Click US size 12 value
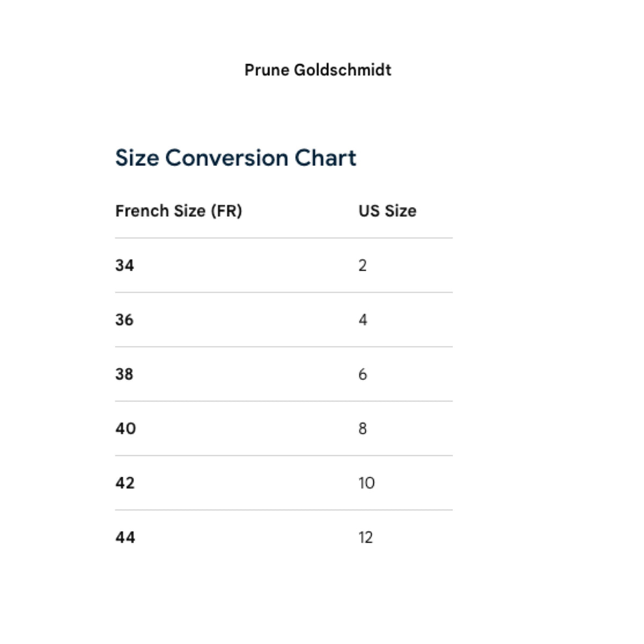Viewport: 644px width, 644px height. click(365, 537)
